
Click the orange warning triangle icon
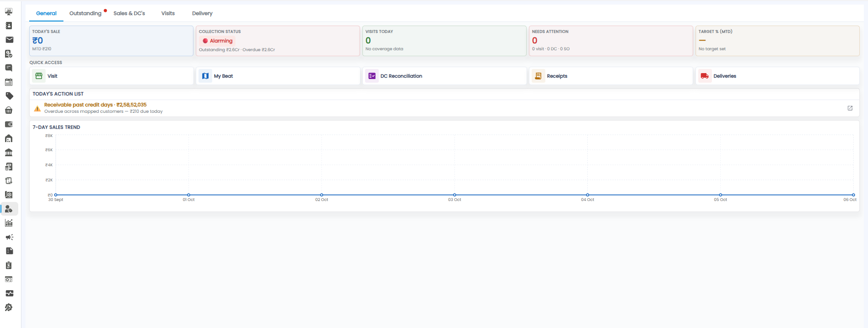(37, 108)
